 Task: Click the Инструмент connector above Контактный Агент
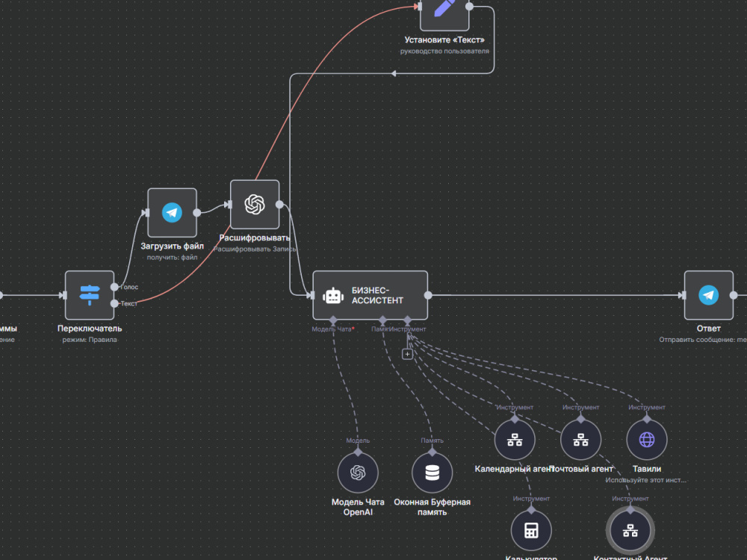pos(630,510)
